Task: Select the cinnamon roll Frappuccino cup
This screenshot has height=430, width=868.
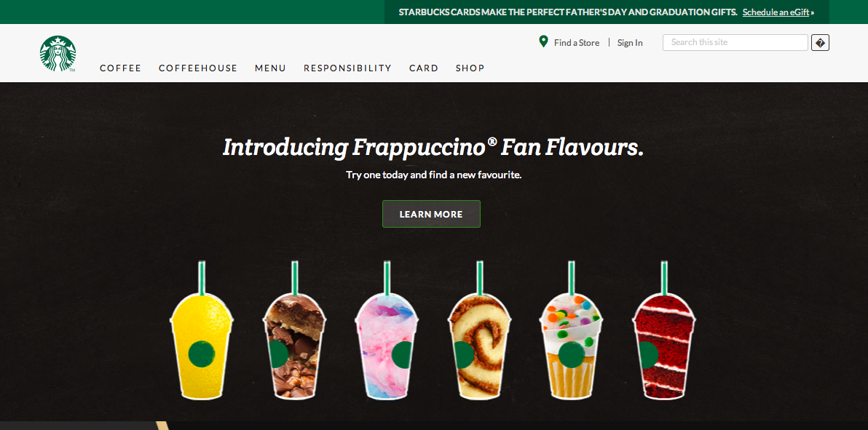Action: (x=479, y=330)
